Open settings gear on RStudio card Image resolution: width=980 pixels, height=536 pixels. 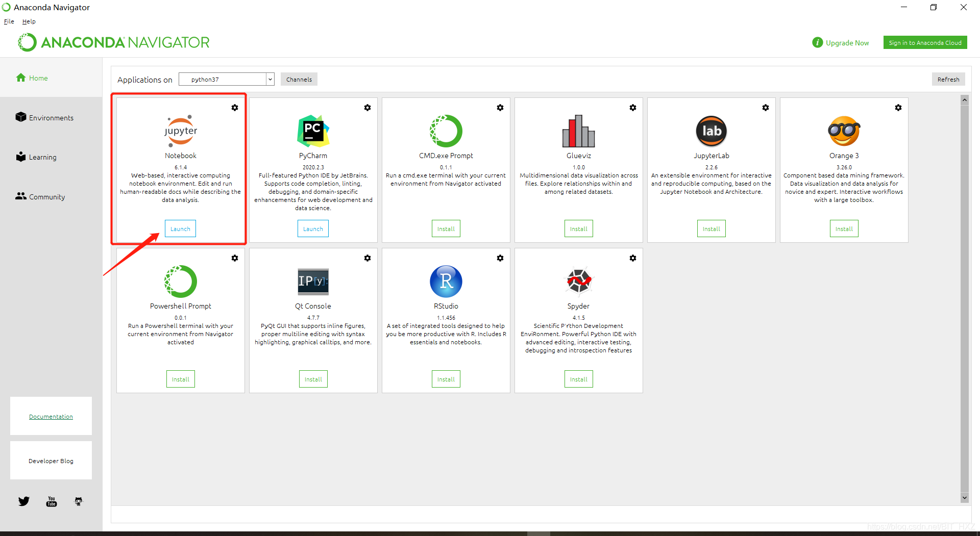click(x=500, y=258)
